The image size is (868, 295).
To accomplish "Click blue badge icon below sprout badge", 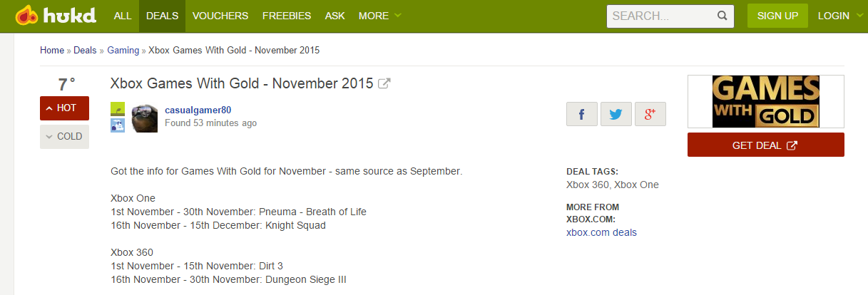I will [x=118, y=125].
